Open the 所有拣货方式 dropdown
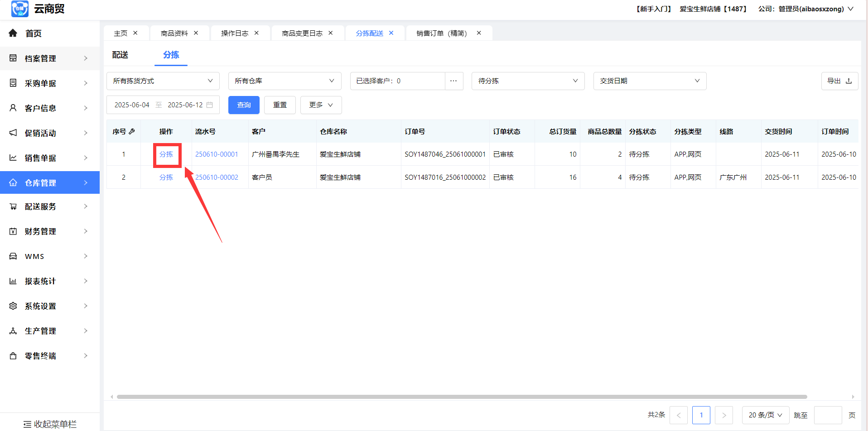The image size is (868, 431). [x=163, y=81]
